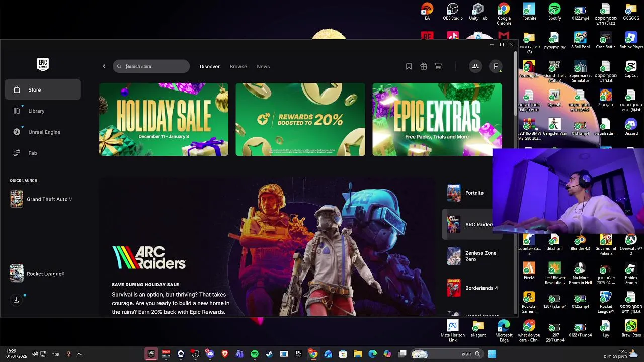The width and height of the screenshot is (644, 362).
Task: Open 8 Ball Pool desktop shortcut
Action: click(580, 41)
